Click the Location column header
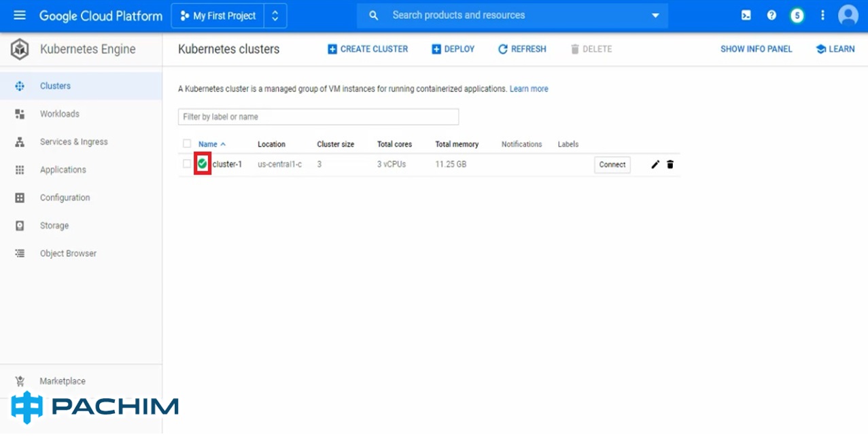This screenshot has width=868, height=441. 271,144
